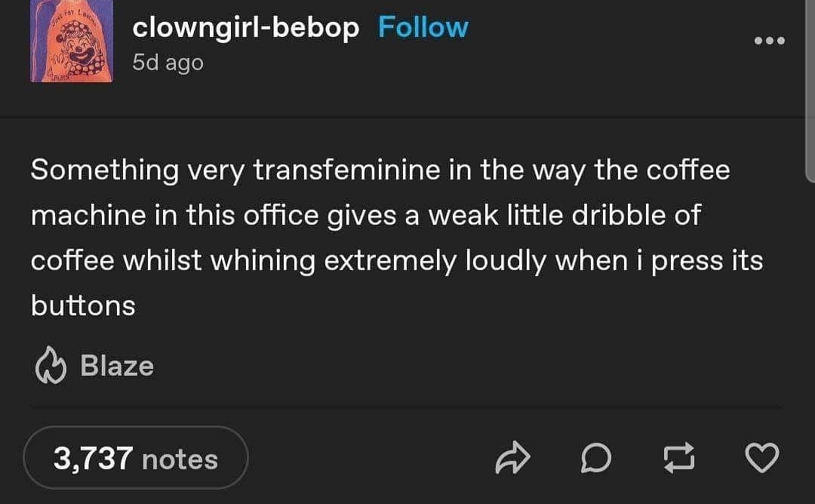Like the post with the heart icon
The height and width of the screenshot is (504, 815).
(761, 459)
